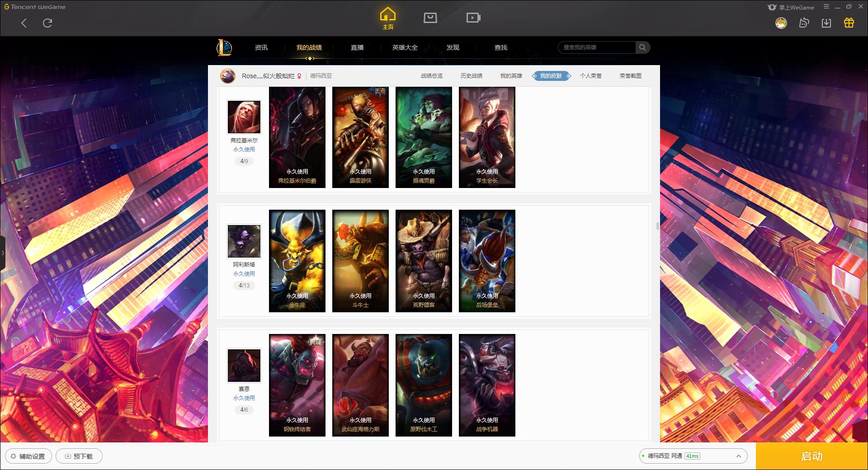Click the 4/9 skin count badge
The height and width of the screenshot is (470, 868).
(244, 161)
